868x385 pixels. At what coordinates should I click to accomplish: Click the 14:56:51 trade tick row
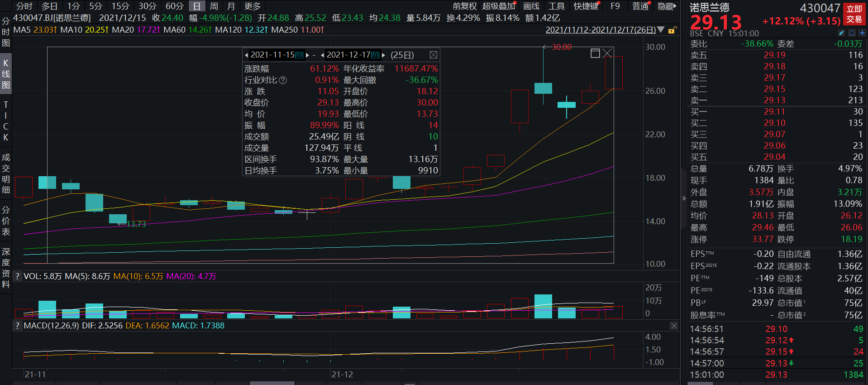point(776,329)
